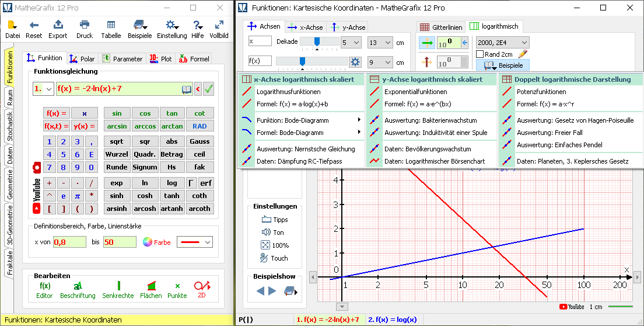The width and height of the screenshot is (644, 326).
Task: Go to next example in Beispielshow
Action: [272, 291]
